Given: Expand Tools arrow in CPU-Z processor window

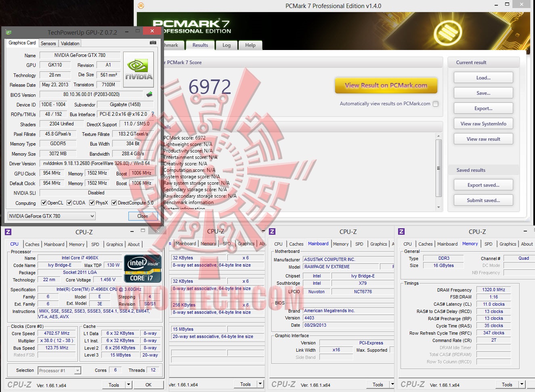Looking at the screenshot, I should click(x=129, y=385).
